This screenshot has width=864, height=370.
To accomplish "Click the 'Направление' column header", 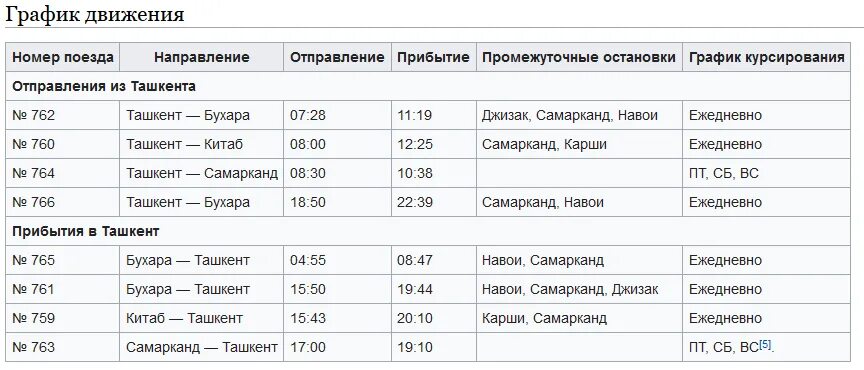I will (202, 57).
